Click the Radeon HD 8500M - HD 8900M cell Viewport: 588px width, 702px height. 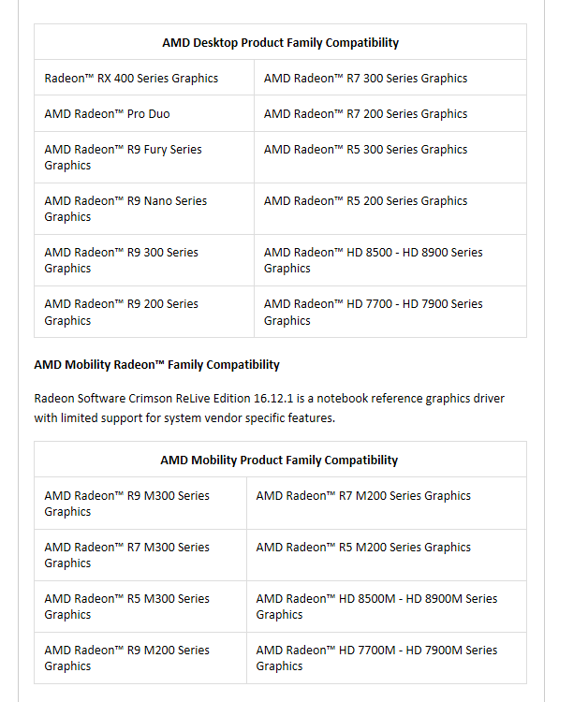coord(376,607)
